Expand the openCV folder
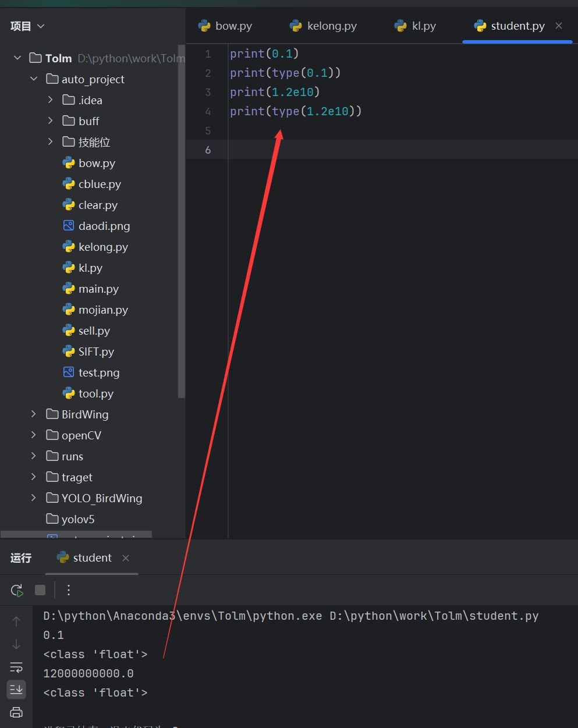 click(x=34, y=435)
